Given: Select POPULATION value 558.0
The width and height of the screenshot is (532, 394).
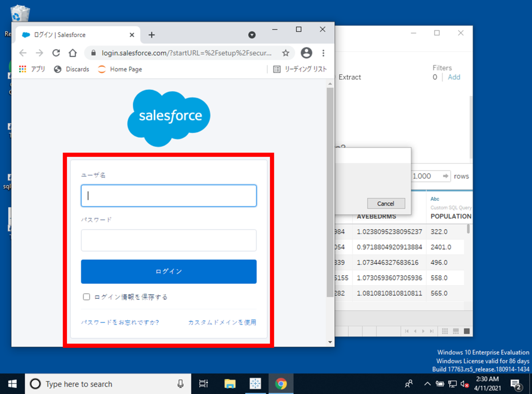Looking at the screenshot, I should coord(445,278).
